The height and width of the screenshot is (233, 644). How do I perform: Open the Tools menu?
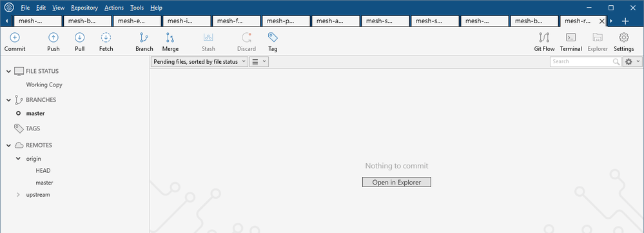(x=137, y=8)
